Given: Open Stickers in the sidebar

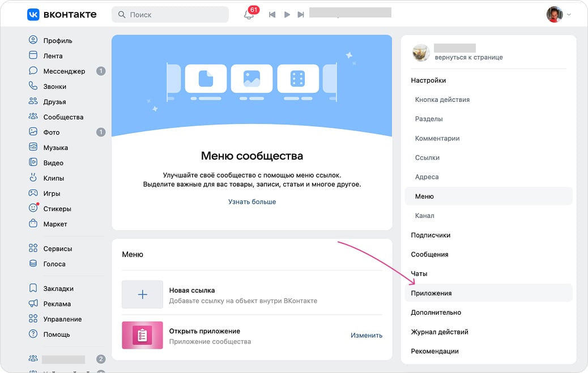Looking at the screenshot, I should tap(57, 209).
